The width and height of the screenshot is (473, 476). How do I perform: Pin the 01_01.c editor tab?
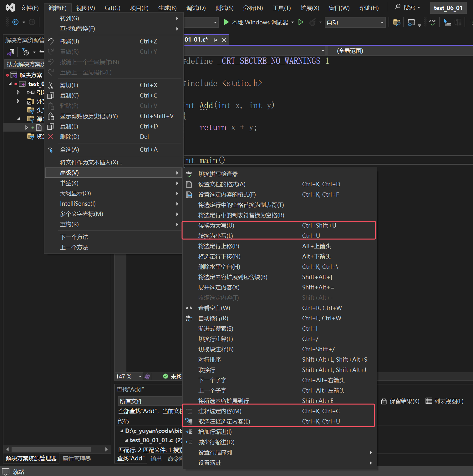pyautogui.click(x=215, y=40)
